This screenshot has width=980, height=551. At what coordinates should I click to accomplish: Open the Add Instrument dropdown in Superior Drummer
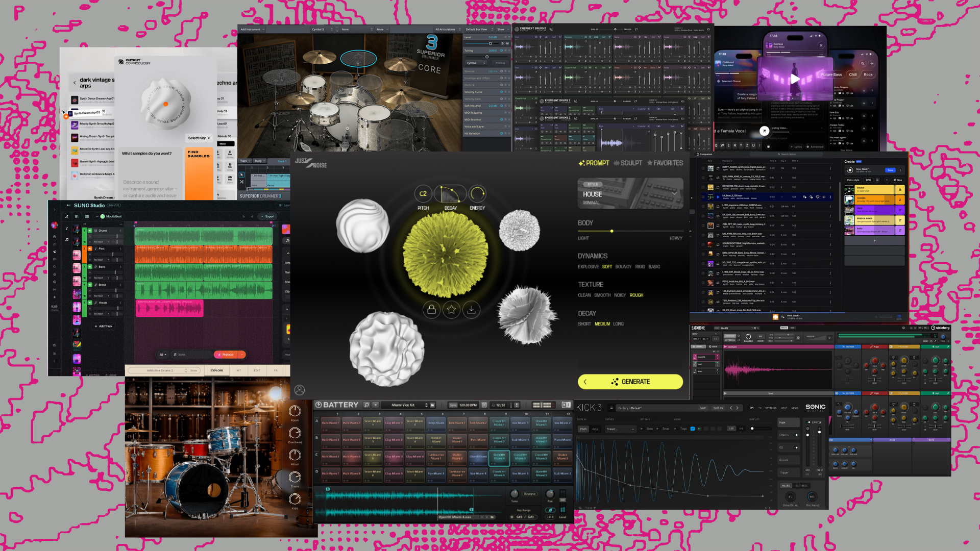point(252,30)
